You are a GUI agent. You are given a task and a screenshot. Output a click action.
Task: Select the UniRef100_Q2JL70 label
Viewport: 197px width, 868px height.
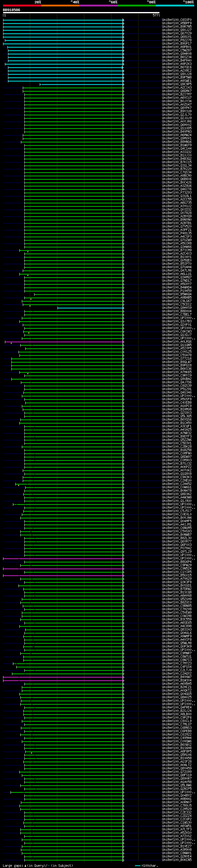point(177,115)
